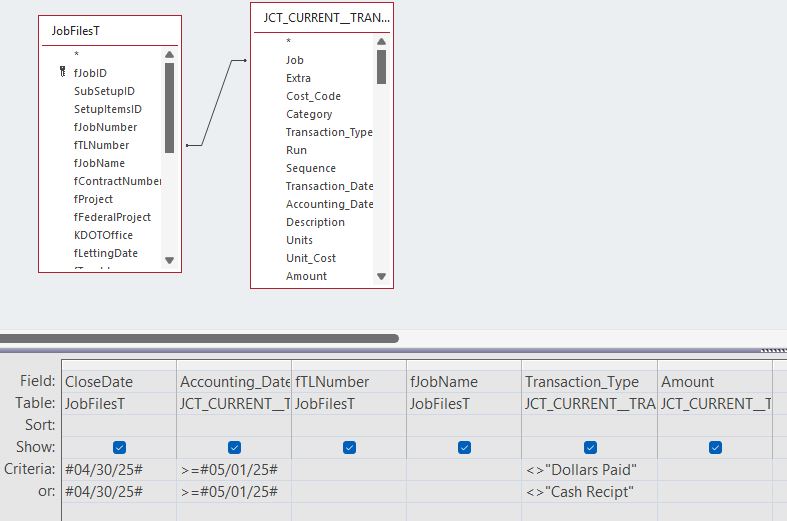Click the primary key icon beside fJobID
The width and height of the screenshot is (787, 521).
[63, 73]
